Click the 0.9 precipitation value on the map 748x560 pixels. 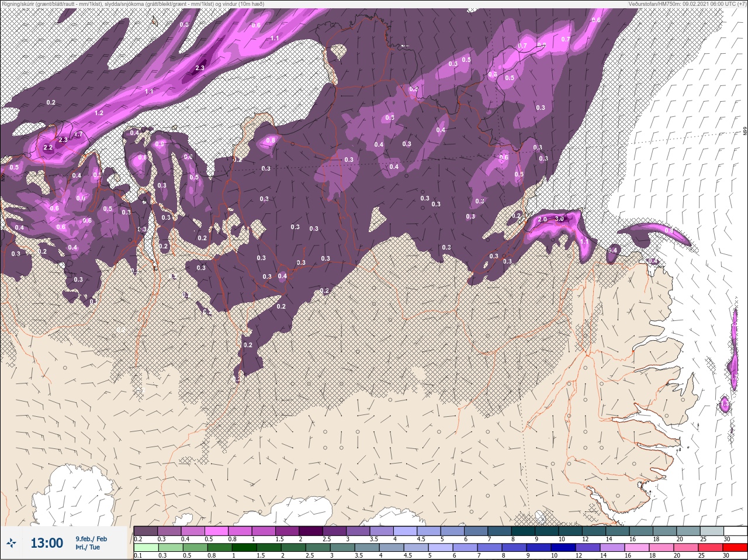(160, 144)
